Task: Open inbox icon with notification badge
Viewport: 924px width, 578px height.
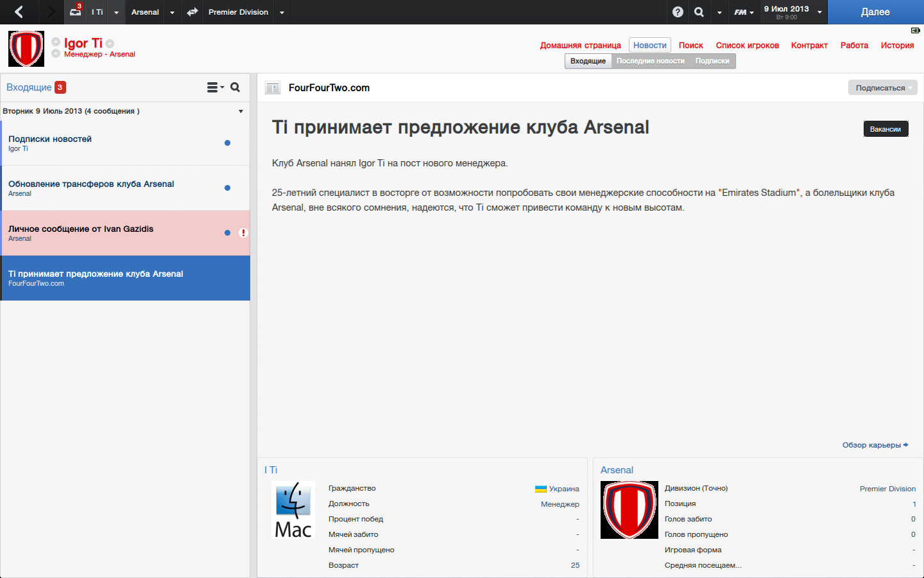Action: tap(76, 12)
